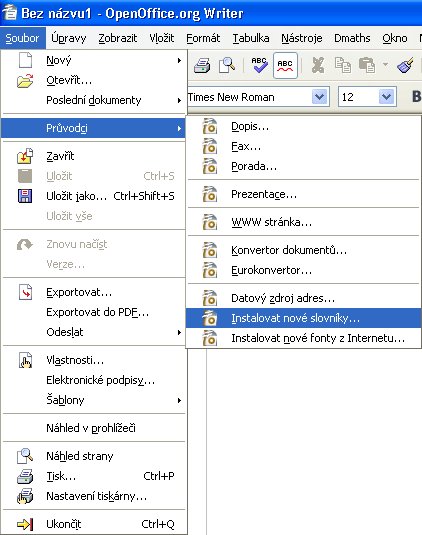Select the Porada wizard entry
This screenshot has width=422, height=535.
tap(304, 166)
